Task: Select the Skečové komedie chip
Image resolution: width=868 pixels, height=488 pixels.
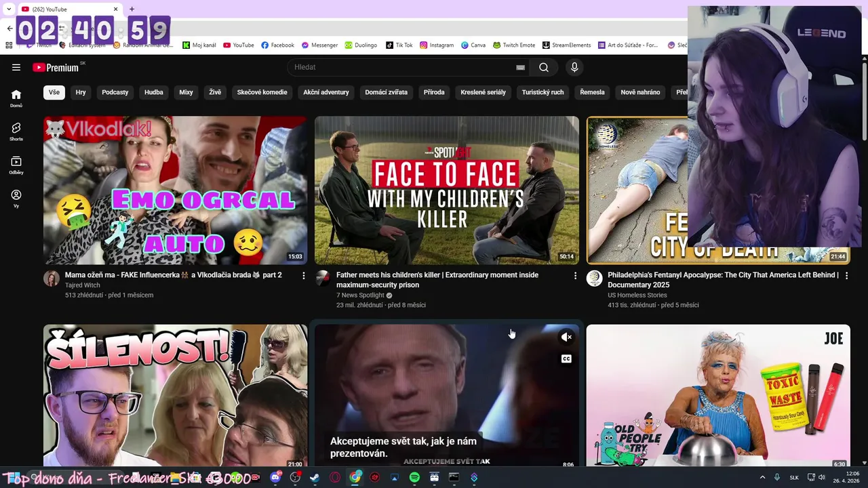Action: [262, 92]
